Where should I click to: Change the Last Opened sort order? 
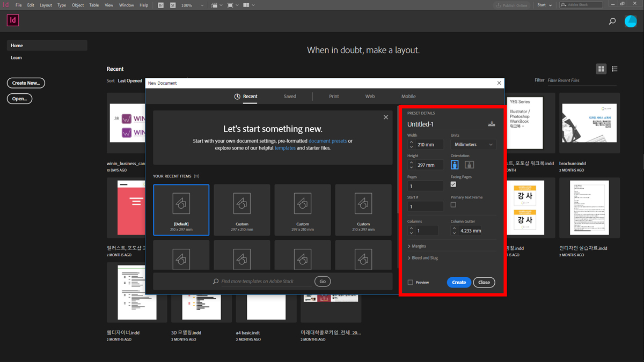[x=130, y=81]
